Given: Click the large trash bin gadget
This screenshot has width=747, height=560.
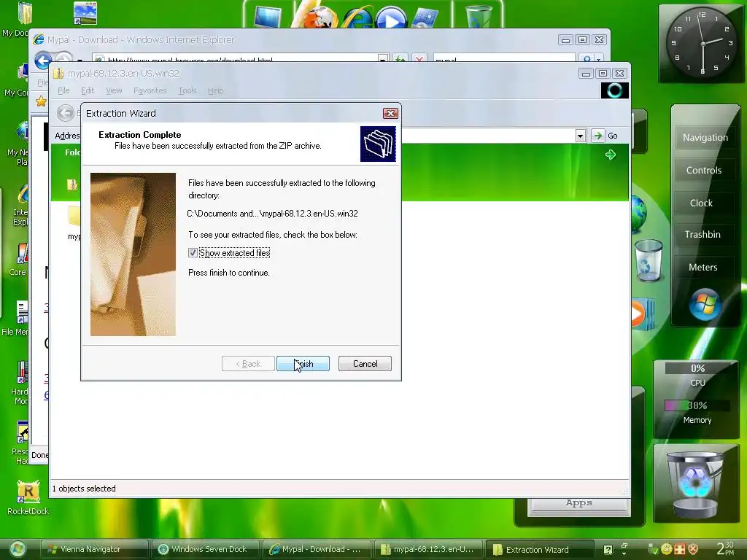Looking at the screenshot, I should pos(696,485).
